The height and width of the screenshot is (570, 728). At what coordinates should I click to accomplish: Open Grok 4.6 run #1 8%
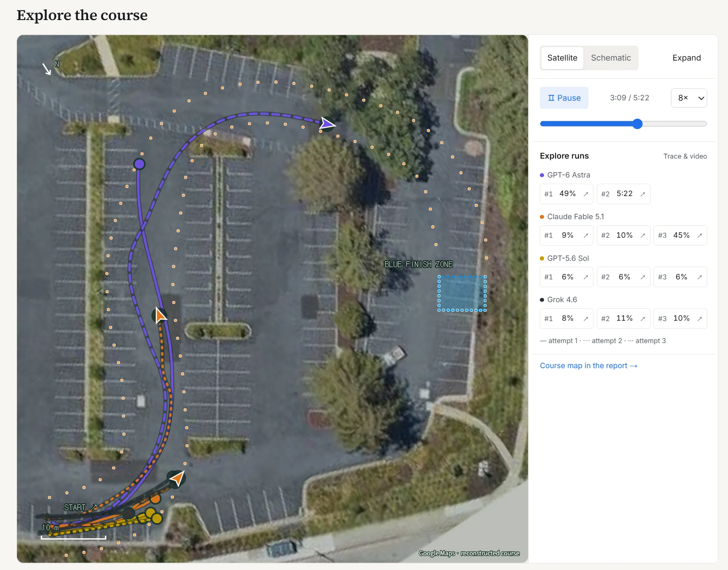click(x=566, y=318)
